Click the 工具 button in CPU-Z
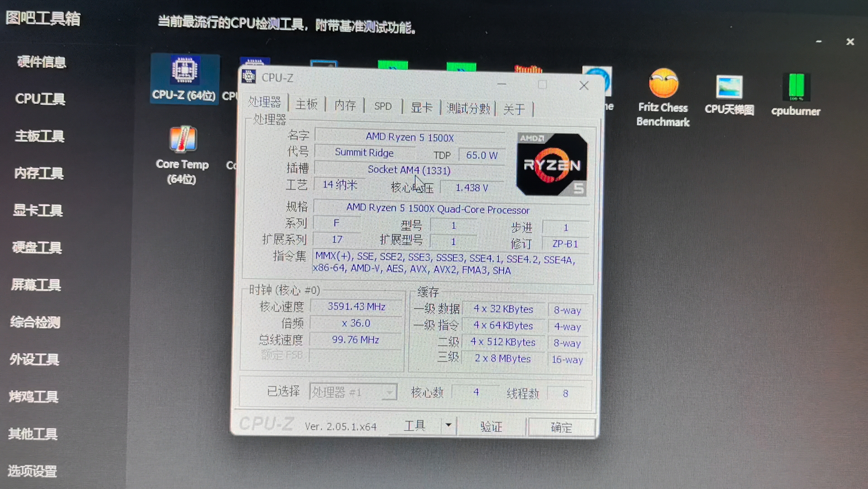Image resolution: width=868 pixels, height=489 pixels. pyautogui.click(x=415, y=425)
